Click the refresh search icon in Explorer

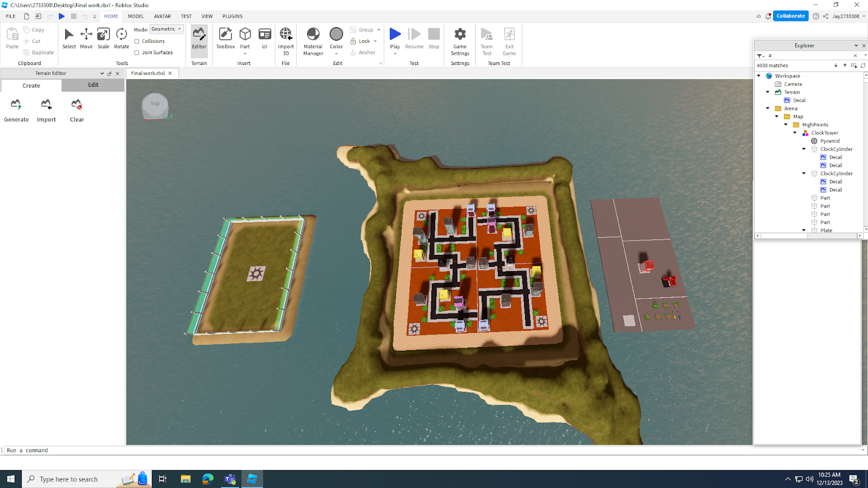tap(863, 66)
